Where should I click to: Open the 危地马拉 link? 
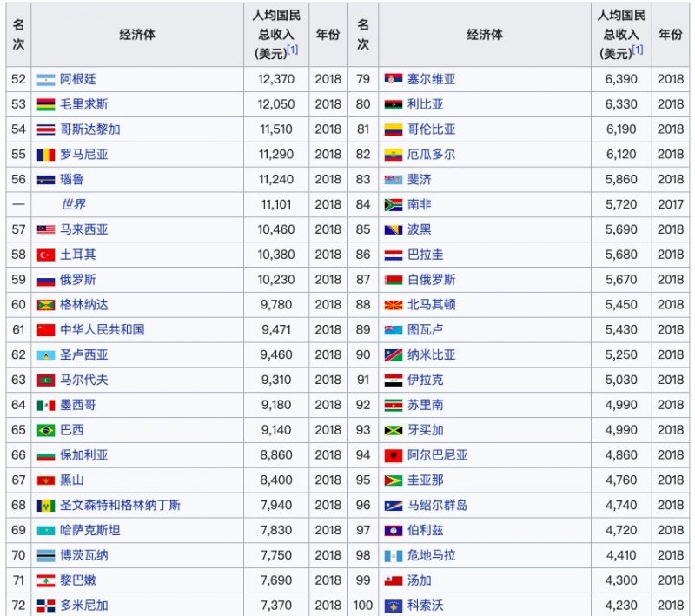click(431, 555)
